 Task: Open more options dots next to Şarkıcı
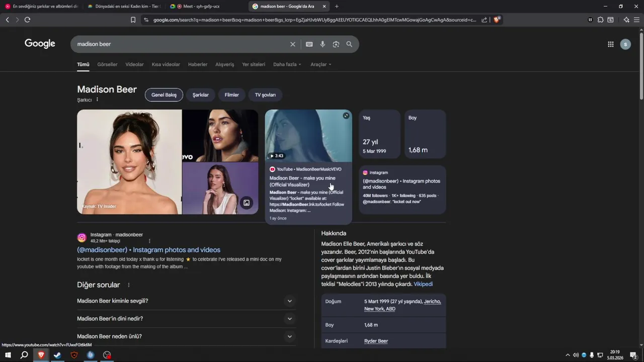click(97, 100)
